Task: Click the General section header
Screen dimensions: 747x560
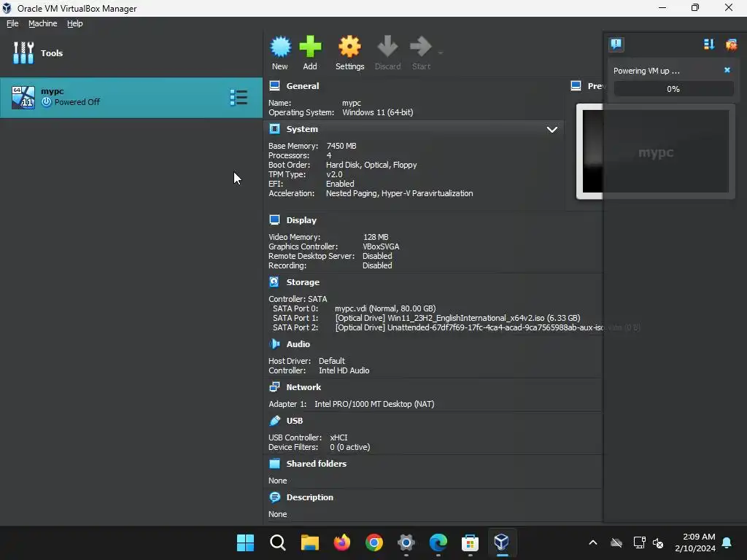Action: tap(303, 86)
